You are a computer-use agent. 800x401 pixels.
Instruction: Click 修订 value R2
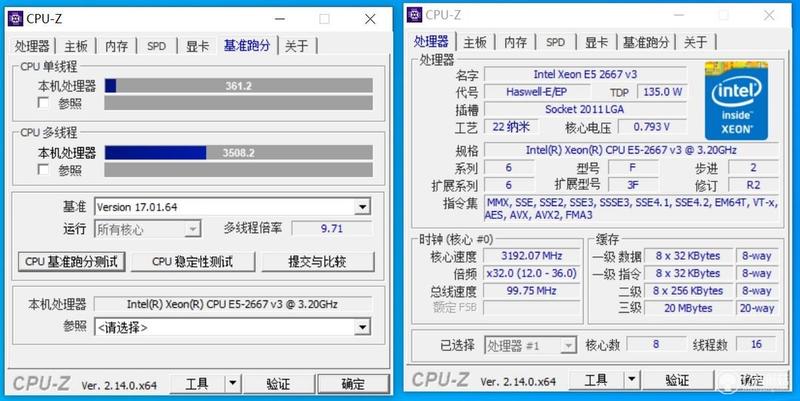[753, 185]
